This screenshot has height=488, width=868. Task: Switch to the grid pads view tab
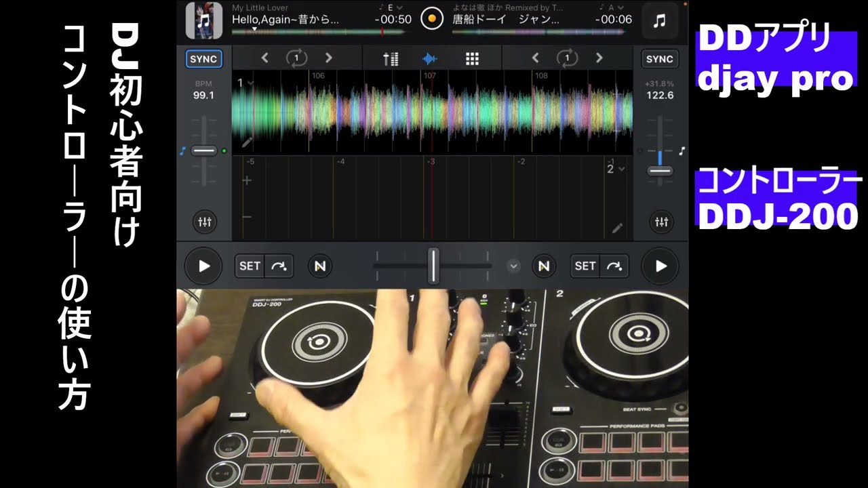tap(472, 58)
